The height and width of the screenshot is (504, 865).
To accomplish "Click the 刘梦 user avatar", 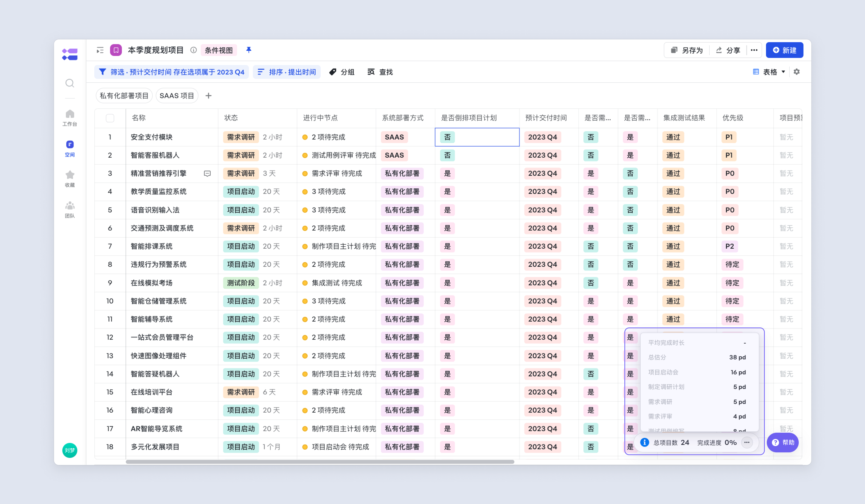I will 70,450.
